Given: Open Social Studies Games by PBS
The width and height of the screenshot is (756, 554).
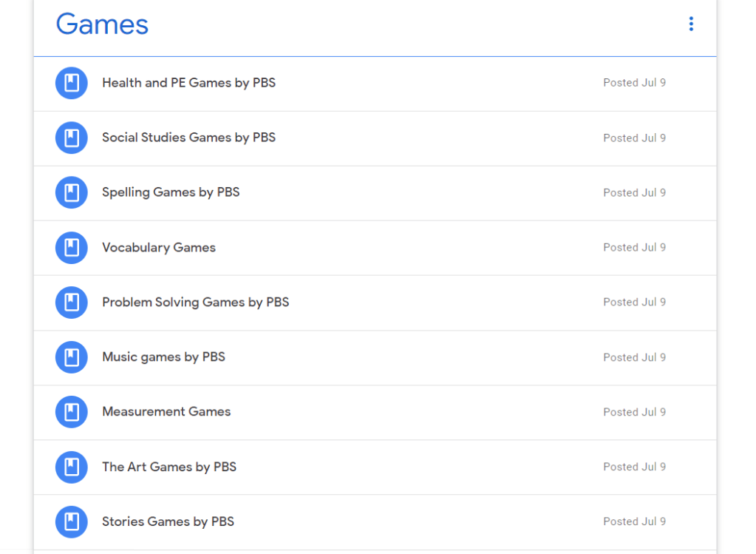Looking at the screenshot, I should click(x=188, y=138).
